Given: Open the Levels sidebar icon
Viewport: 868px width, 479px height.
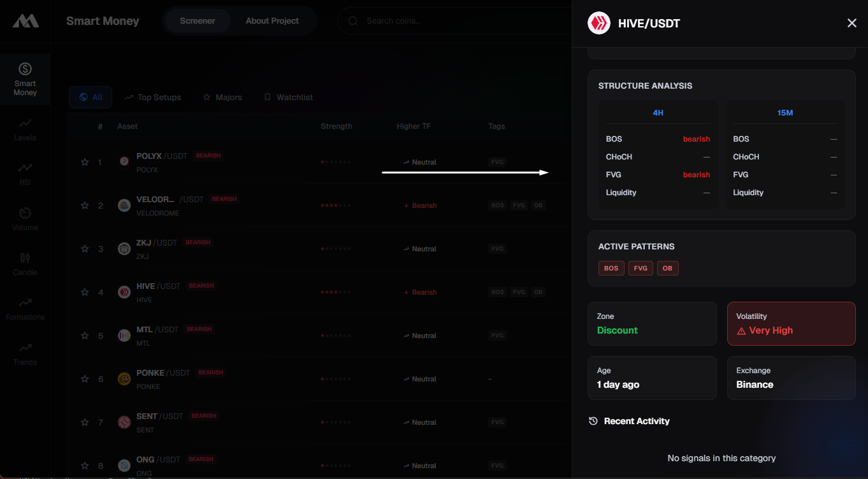Looking at the screenshot, I should [x=25, y=129].
